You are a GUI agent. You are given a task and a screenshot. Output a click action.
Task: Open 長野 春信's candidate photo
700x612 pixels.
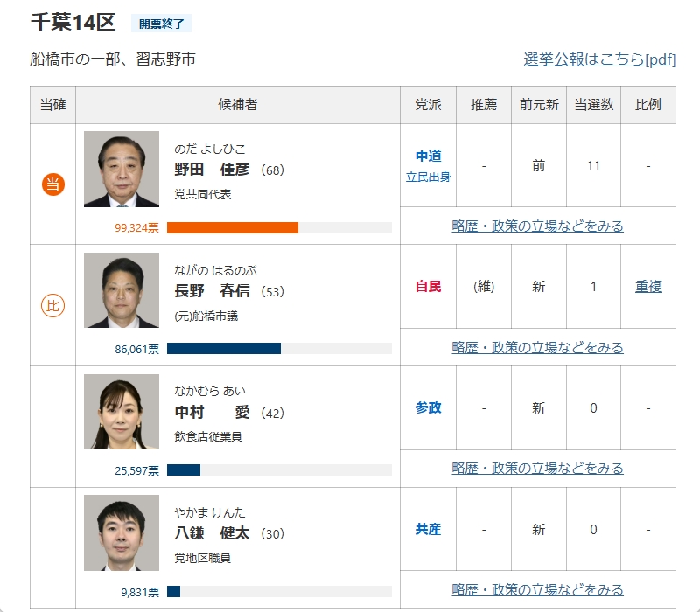(122, 290)
